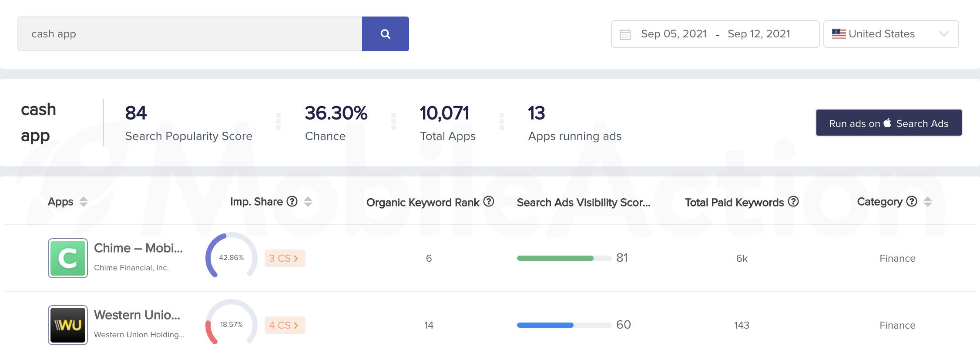Open the Western Union app icon
The image size is (980, 356).
pyautogui.click(x=68, y=325)
